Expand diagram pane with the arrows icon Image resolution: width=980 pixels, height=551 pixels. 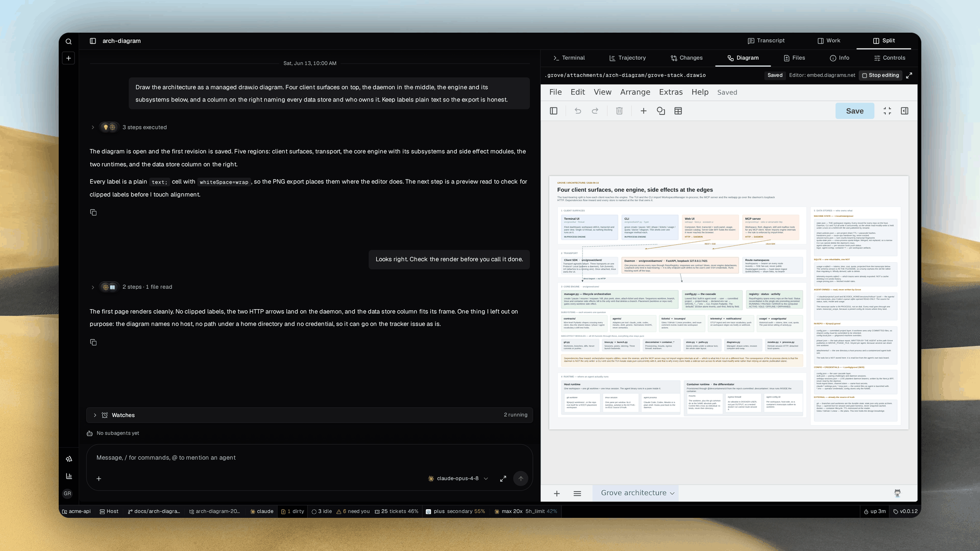pyautogui.click(x=909, y=75)
